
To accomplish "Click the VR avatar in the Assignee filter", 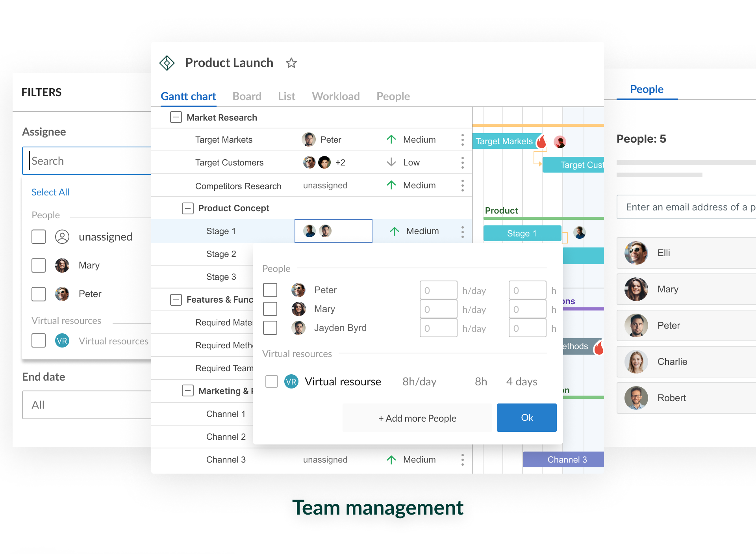I will [62, 341].
